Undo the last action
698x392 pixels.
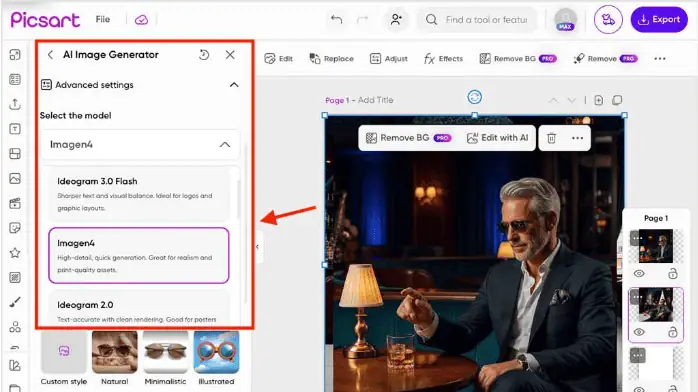pyautogui.click(x=337, y=20)
